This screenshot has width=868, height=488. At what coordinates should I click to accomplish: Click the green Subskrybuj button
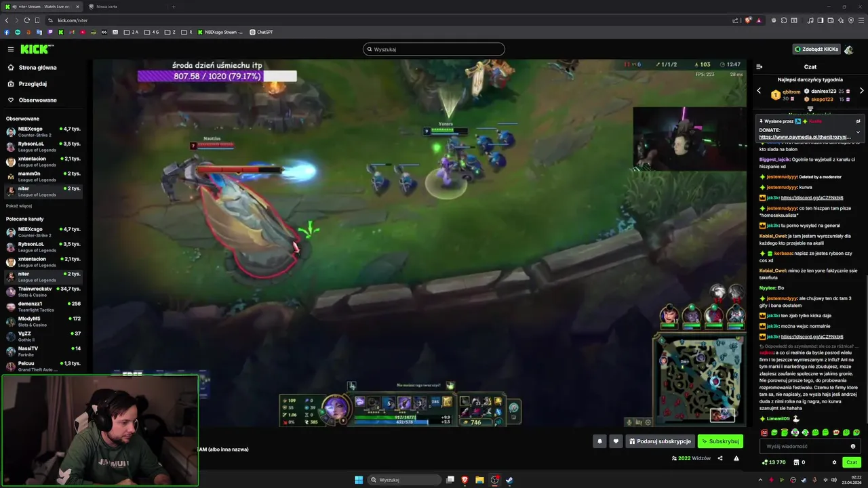[x=720, y=441]
